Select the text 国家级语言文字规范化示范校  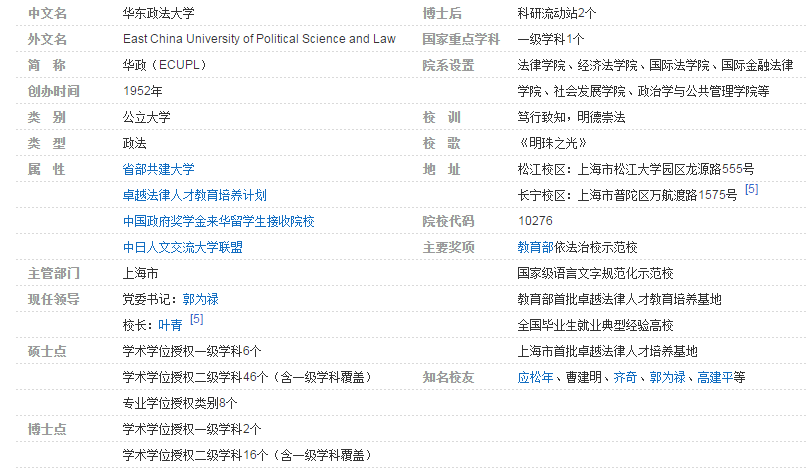pyautogui.click(x=595, y=273)
